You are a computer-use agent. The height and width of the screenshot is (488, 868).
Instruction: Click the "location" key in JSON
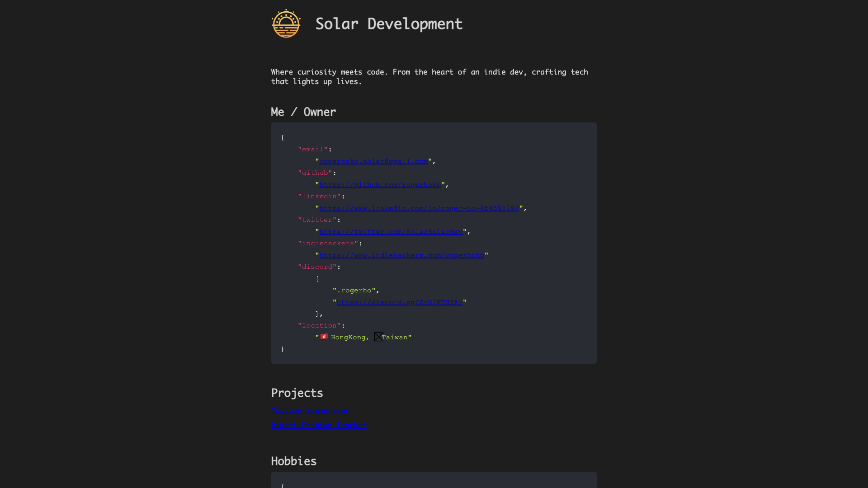point(319,326)
